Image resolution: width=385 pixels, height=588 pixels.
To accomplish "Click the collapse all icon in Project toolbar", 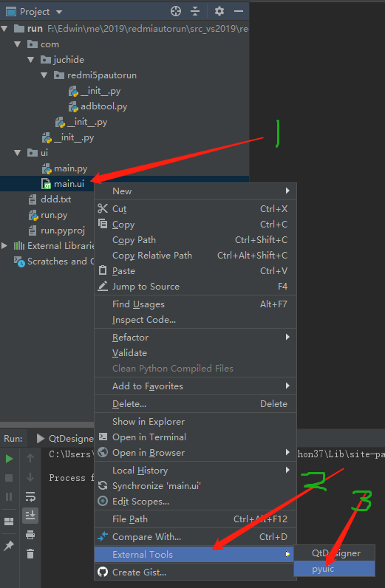I will pyautogui.click(x=195, y=12).
